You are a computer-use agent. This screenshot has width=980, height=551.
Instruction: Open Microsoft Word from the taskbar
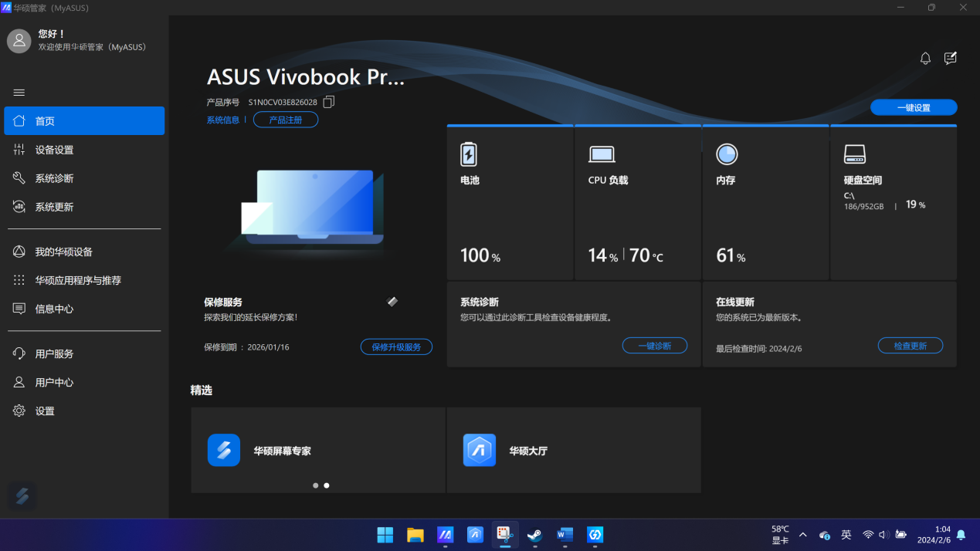[565, 535]
